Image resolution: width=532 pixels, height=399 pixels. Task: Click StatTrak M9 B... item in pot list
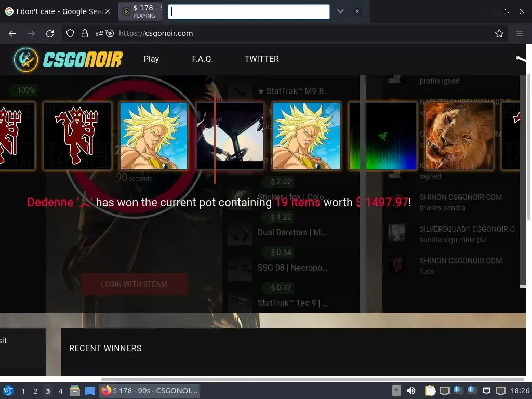[x=293, y=91]
